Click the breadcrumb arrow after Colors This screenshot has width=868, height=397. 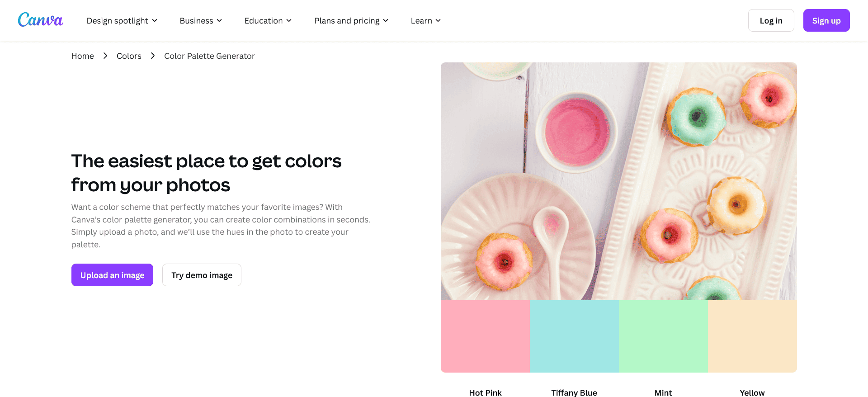pos(152,56)
